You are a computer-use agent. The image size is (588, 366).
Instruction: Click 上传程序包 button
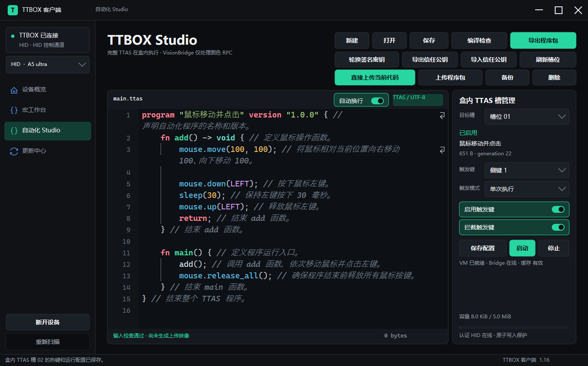450,77
